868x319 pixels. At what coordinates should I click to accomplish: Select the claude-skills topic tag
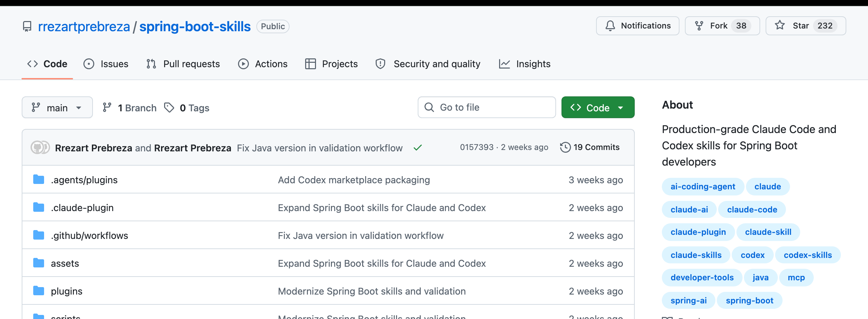pos(696,255)
